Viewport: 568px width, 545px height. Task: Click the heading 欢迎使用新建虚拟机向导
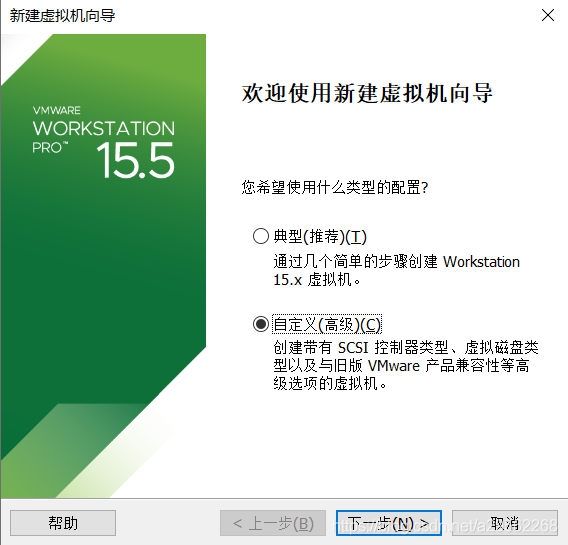(x=367, y=93)
